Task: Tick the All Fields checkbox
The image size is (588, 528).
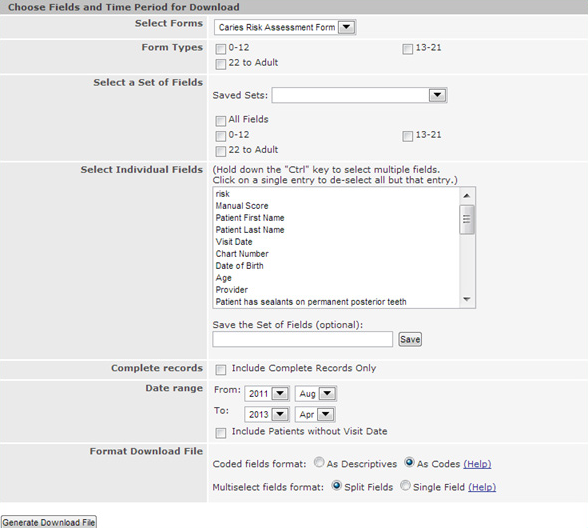Action: coord(220,121)
